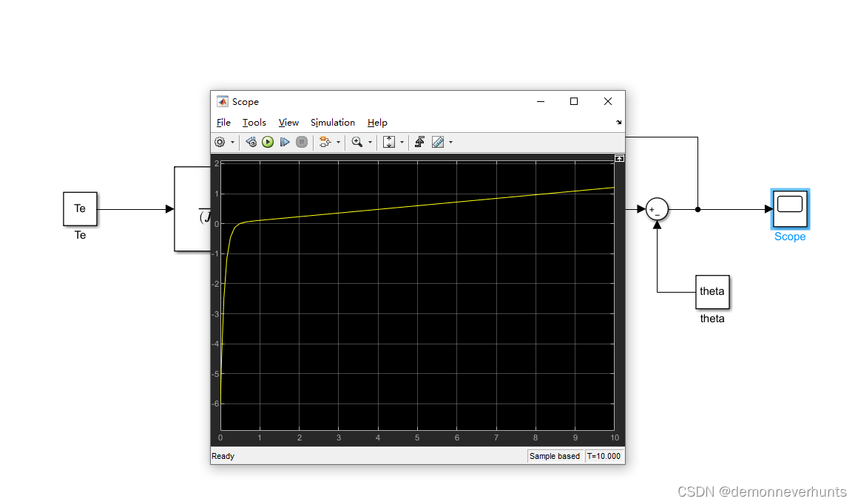Click the highlight Simulink block icon

pyautogui.click(x=325, y=142)
